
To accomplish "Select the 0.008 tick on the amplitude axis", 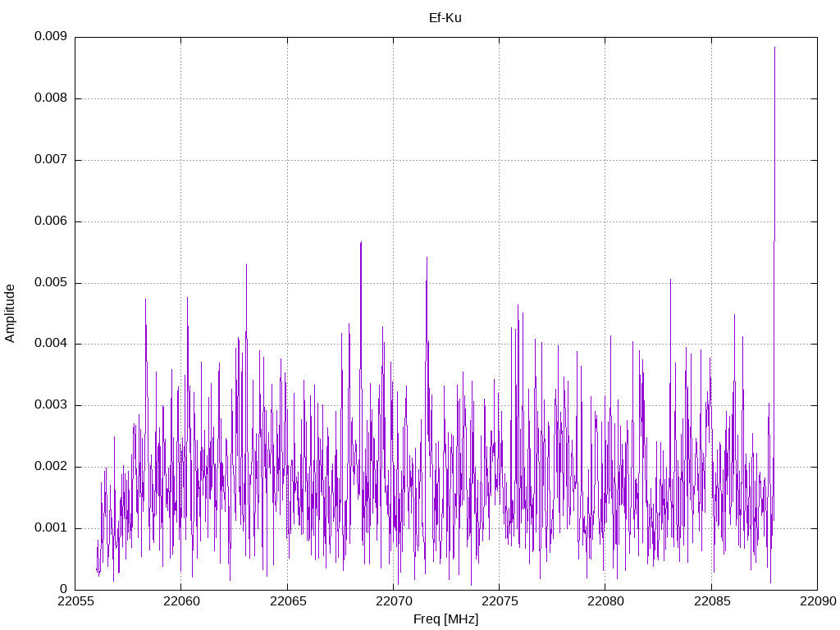I will 50,98.
